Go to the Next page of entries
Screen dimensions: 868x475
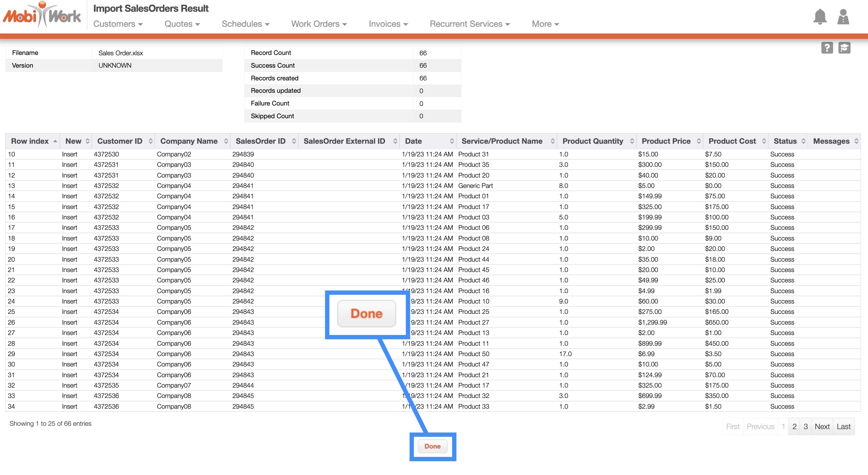(x=822, y=426)
